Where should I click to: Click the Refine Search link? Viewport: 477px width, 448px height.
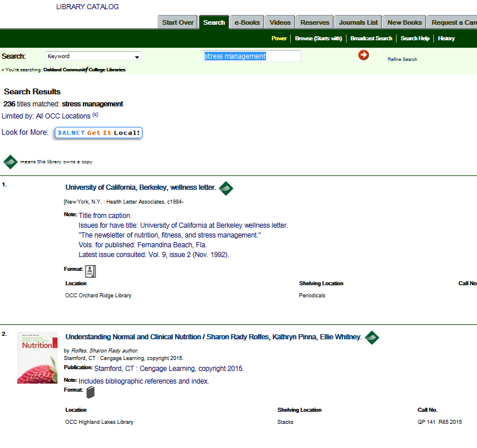[x=403, y=59]
